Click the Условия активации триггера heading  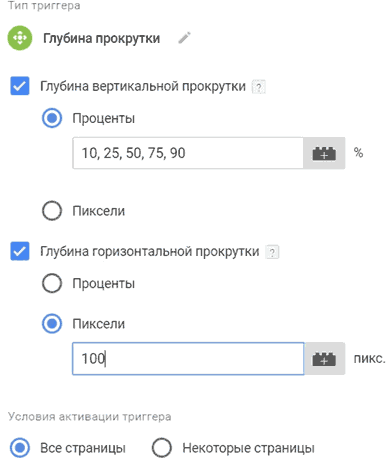coord(90,417)
